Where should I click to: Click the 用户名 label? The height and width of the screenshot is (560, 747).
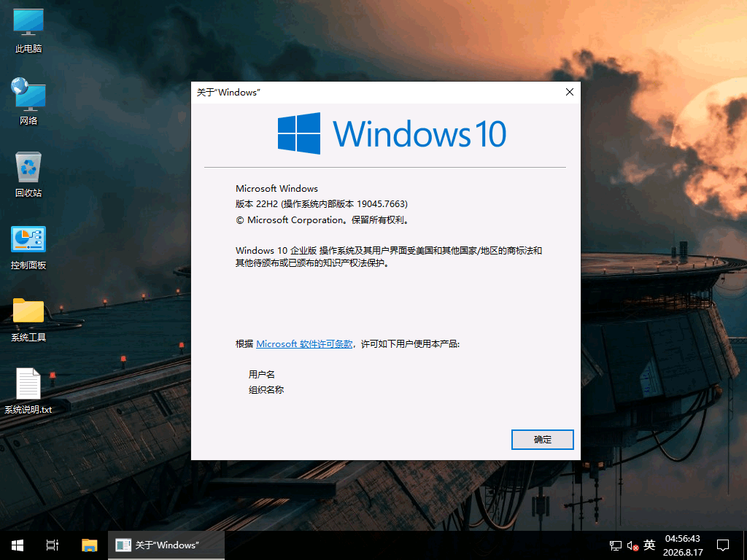pos(262,374)
